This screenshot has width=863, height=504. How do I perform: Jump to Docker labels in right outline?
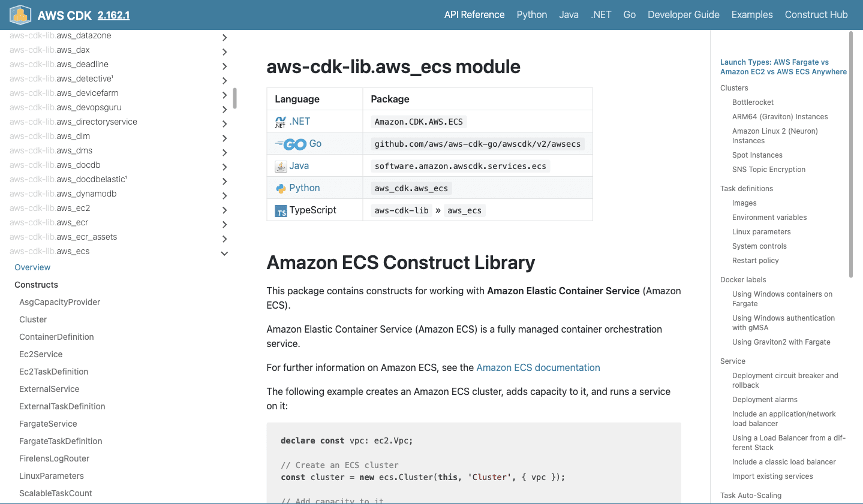[743, 280]
